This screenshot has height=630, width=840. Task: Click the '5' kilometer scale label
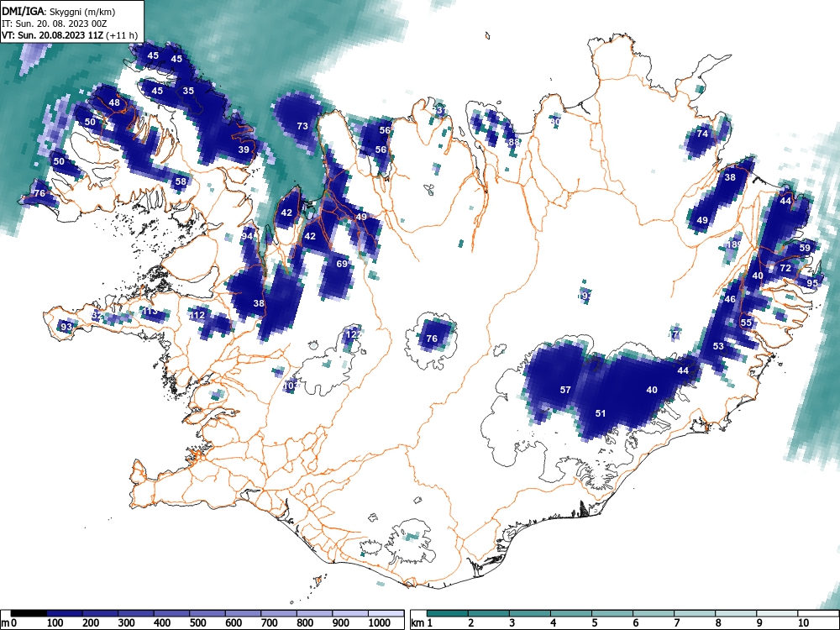tap(594, 623)
